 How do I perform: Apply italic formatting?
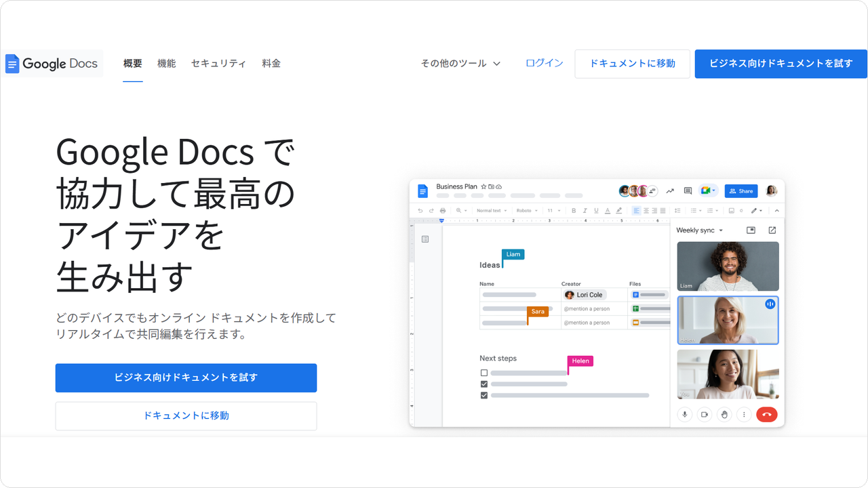click(x=585, y=211)
